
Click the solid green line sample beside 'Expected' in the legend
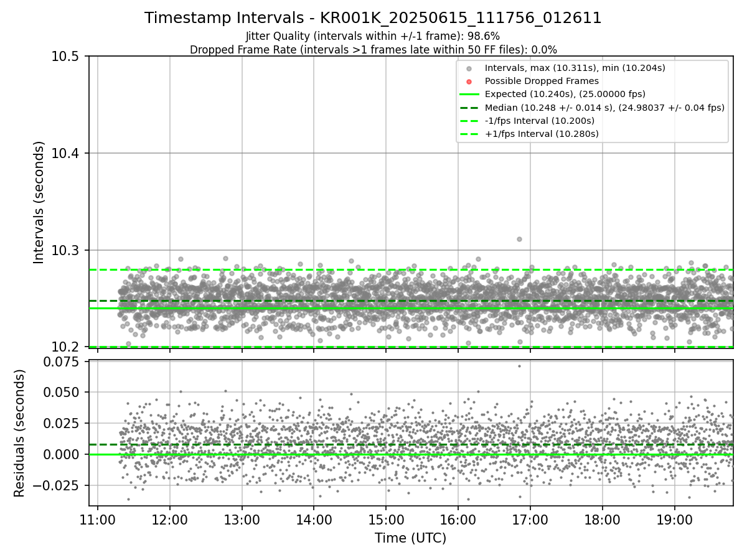(469, 95)
